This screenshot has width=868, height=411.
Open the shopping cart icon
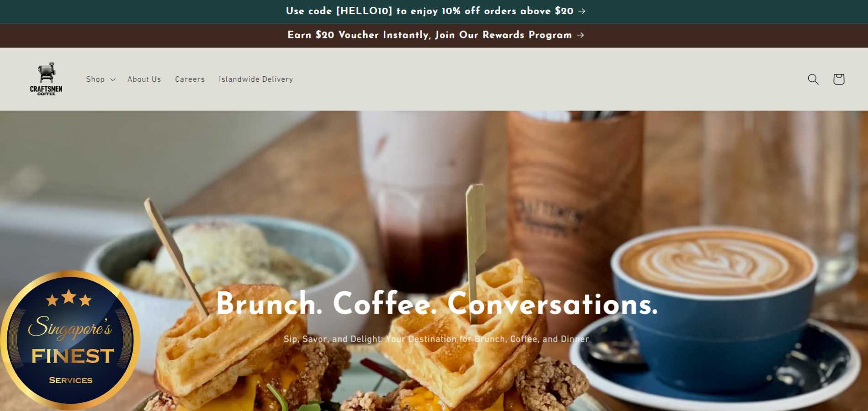(838, 79)
